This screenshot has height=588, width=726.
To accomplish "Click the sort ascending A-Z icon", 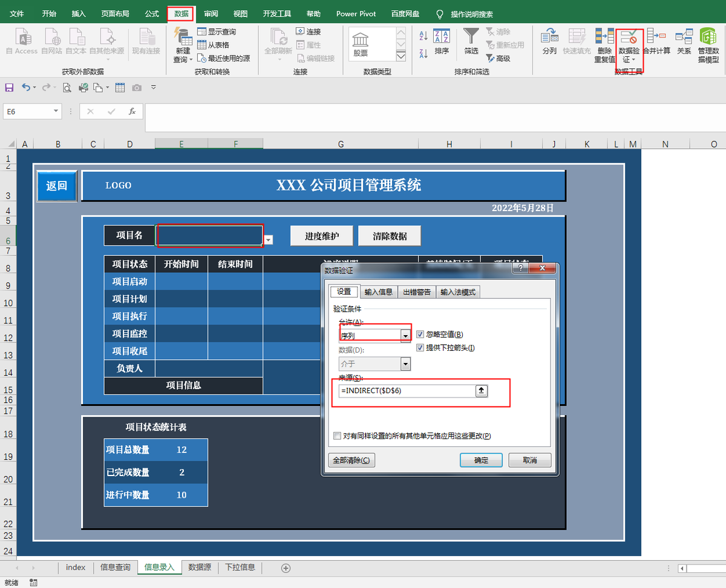I will coord(423,36).
